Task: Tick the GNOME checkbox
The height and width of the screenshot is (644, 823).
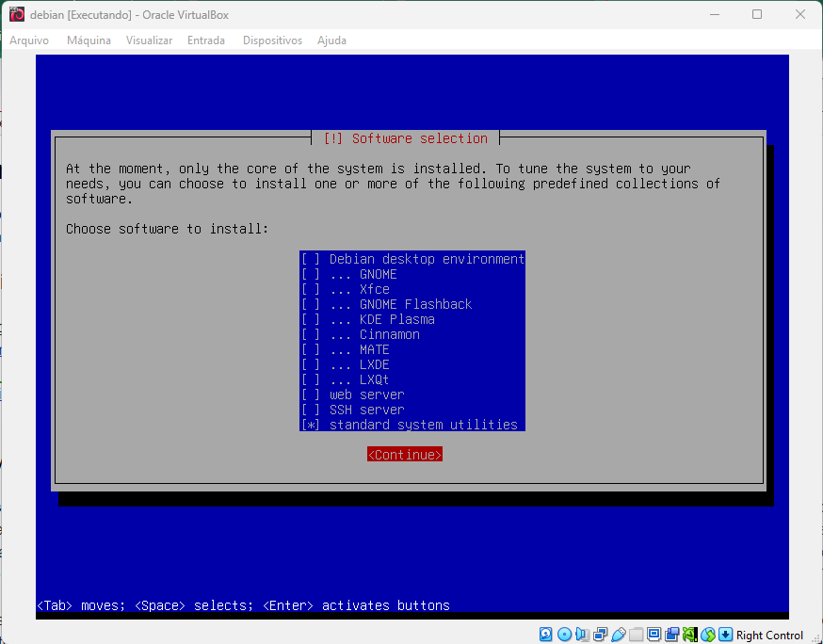Action: [310, 274]
